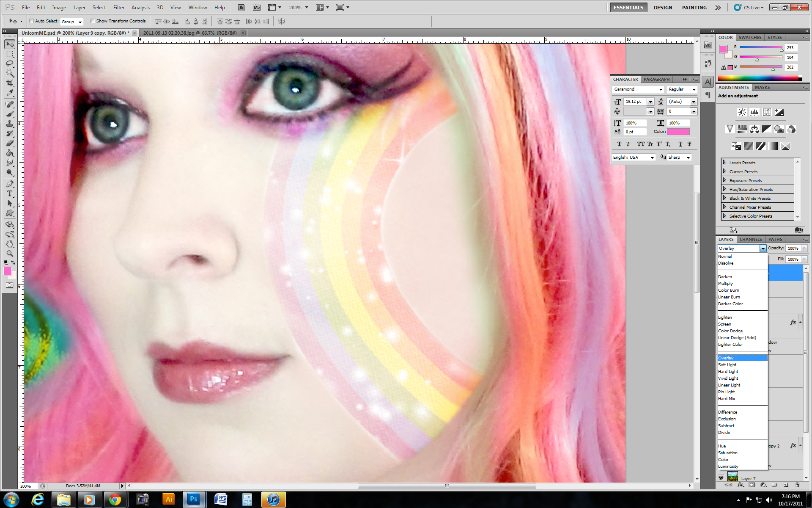
Task: Select the Eyedropper tool
Action: [10, 93]
